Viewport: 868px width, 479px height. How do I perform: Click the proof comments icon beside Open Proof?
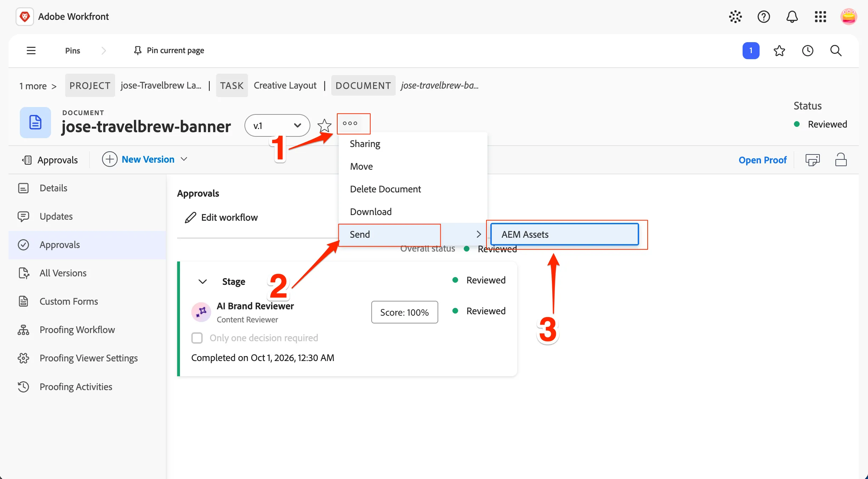813,160
